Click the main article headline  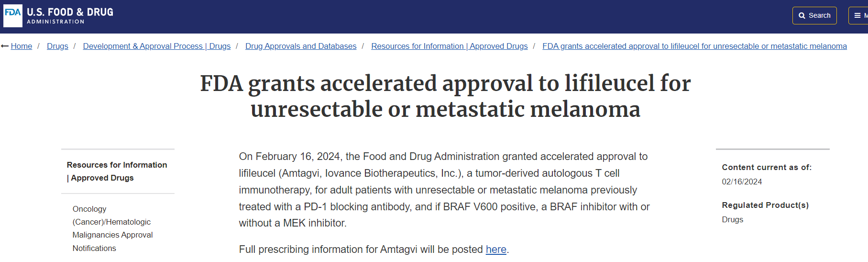pos(445,96)
